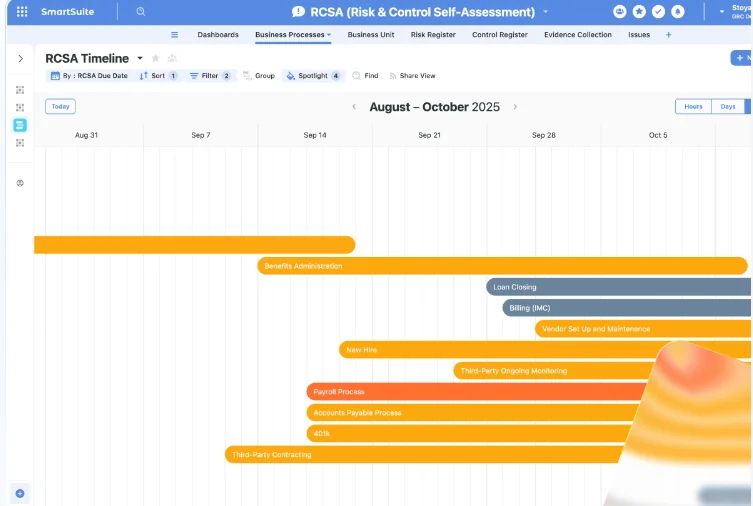Click the unlabeled orange bar above Benefits Administration
This screenshot has width=753, height=506.
[x=194, y=245]
